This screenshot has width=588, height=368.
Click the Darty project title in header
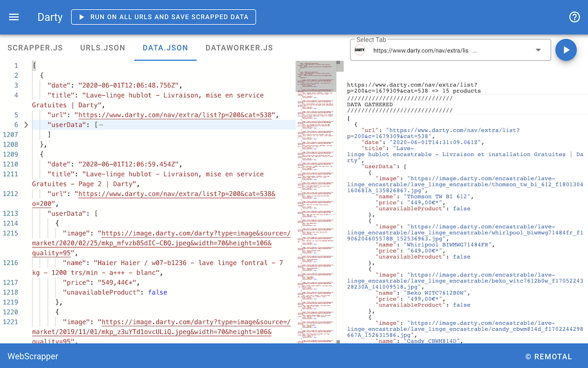(50, 17)
